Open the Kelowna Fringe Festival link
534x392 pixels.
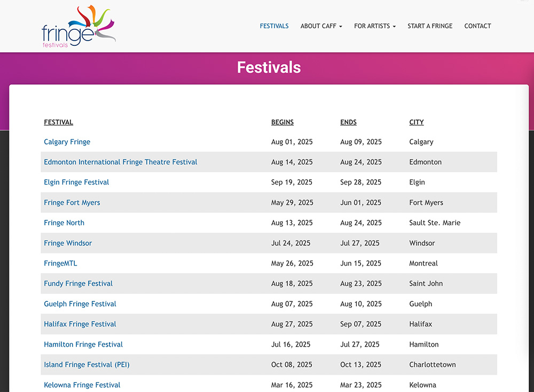click(82, 385)
